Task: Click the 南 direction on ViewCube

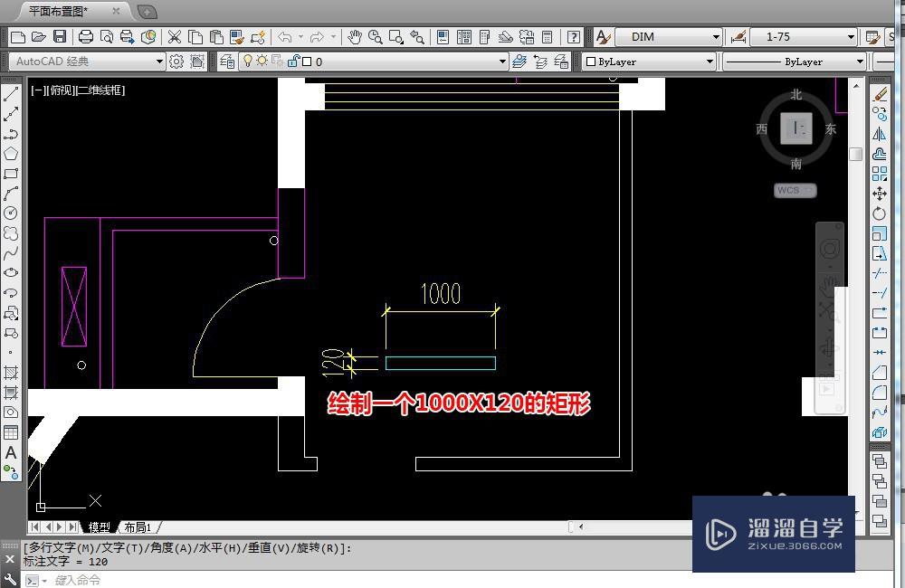Action: coord(795,164)
